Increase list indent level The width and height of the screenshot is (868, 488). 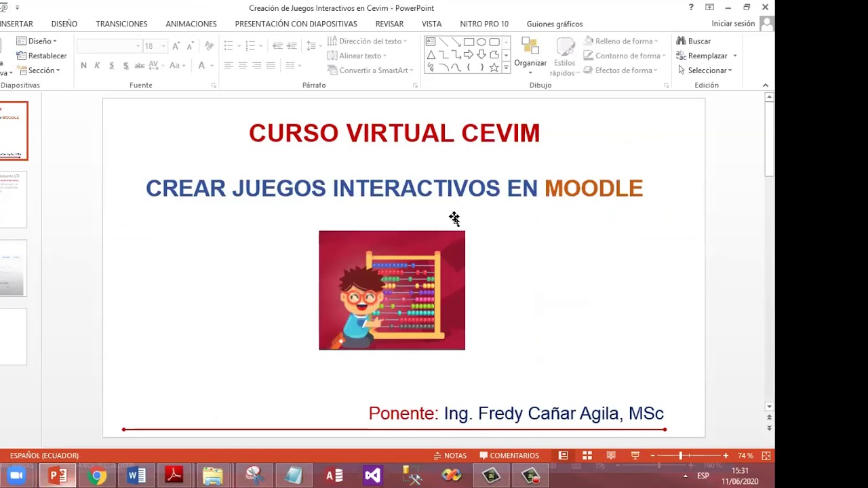pyautogui.click(x=292, y=46)
